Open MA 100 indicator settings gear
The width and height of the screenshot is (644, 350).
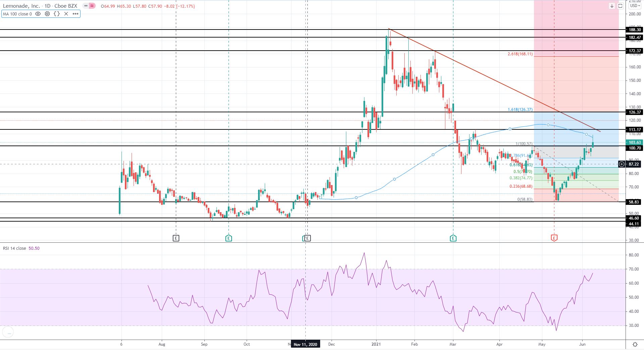click(x=47, y=14)
